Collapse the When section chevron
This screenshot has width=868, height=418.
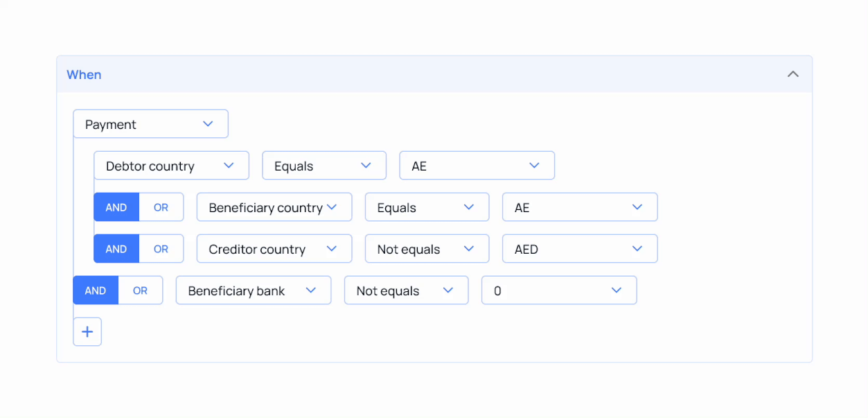tap(793, 74)
